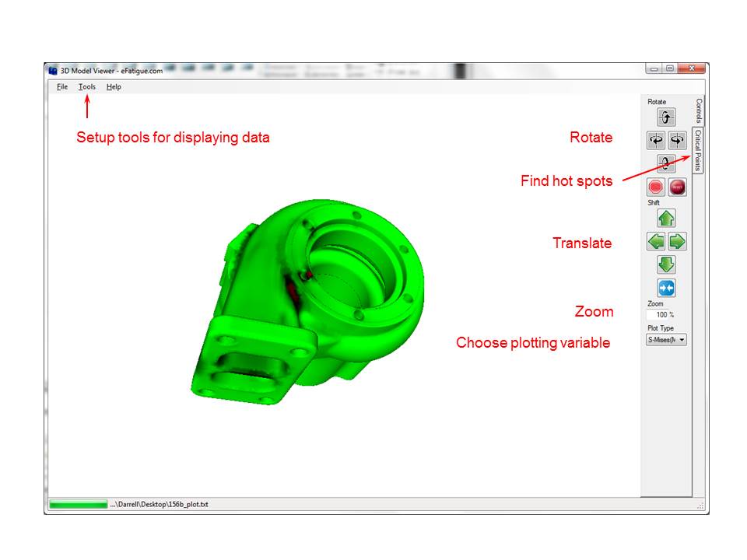
Task: Open the File menu
Action: point(62,86)
